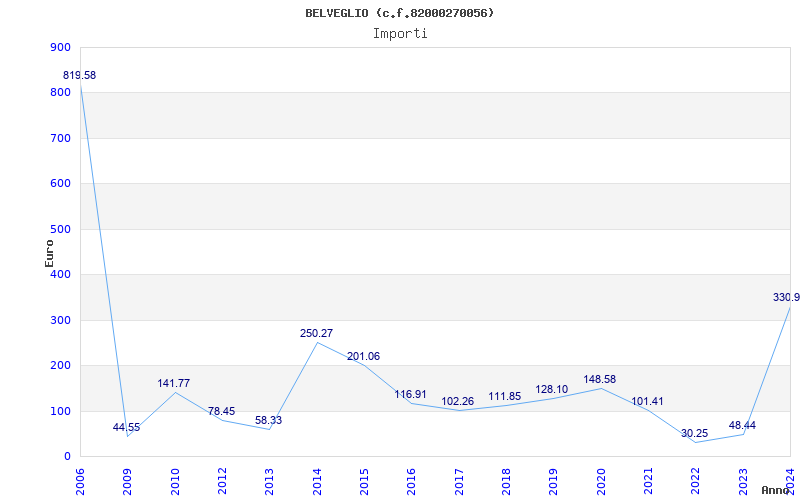Select the 102.26 data label
Viewport: 800px width, 500px height.
(x=458, y=402)
